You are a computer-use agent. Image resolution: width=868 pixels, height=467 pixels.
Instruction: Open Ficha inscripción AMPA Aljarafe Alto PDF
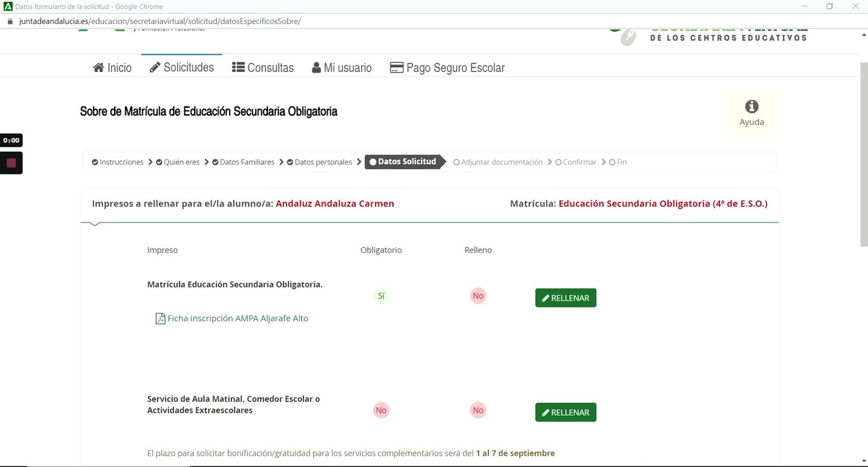[237, 318]
